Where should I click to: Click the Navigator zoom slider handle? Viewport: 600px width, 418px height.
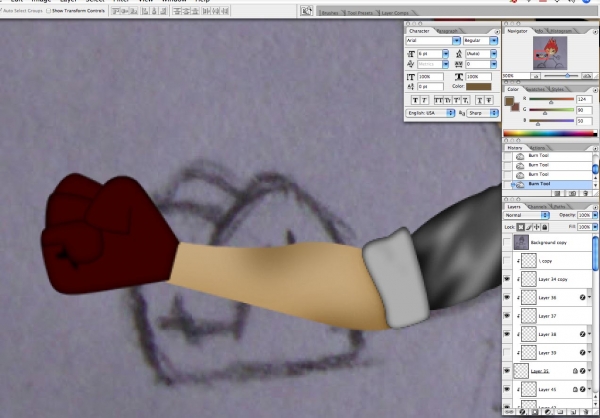pos(567,76)
